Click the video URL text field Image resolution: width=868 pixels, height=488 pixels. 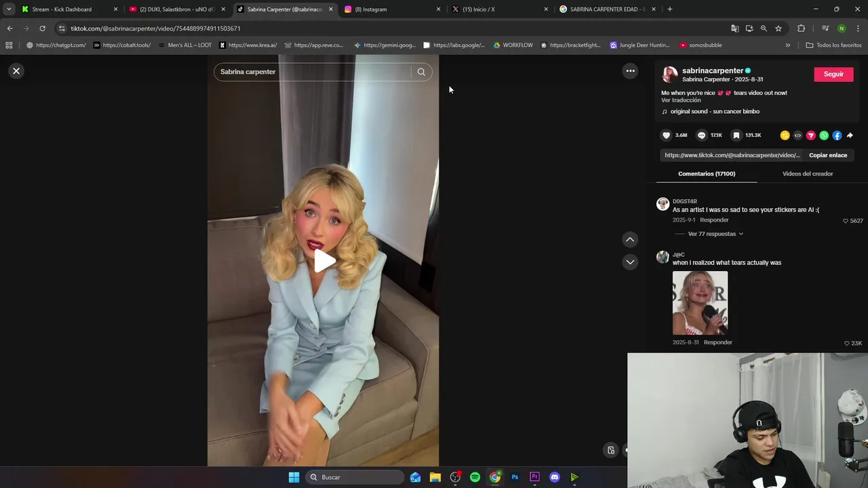pyautogui.click(x=732, y=155)
